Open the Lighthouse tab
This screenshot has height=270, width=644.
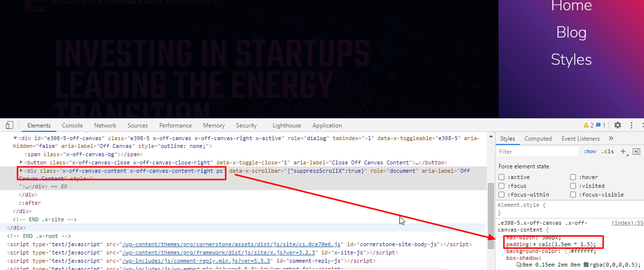286,126
